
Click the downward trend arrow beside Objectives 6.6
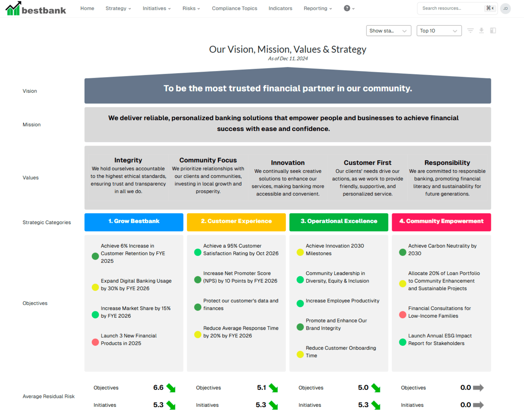click(171, 388)
